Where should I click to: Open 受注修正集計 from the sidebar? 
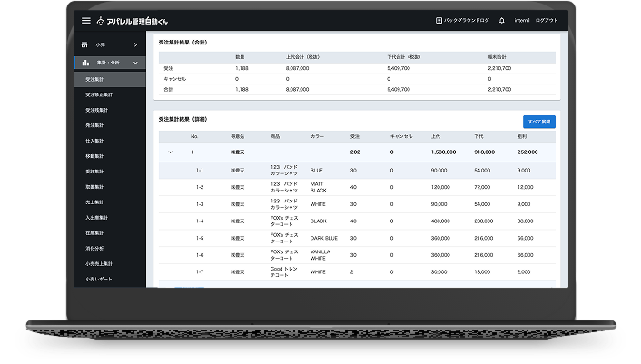(100, 94)
